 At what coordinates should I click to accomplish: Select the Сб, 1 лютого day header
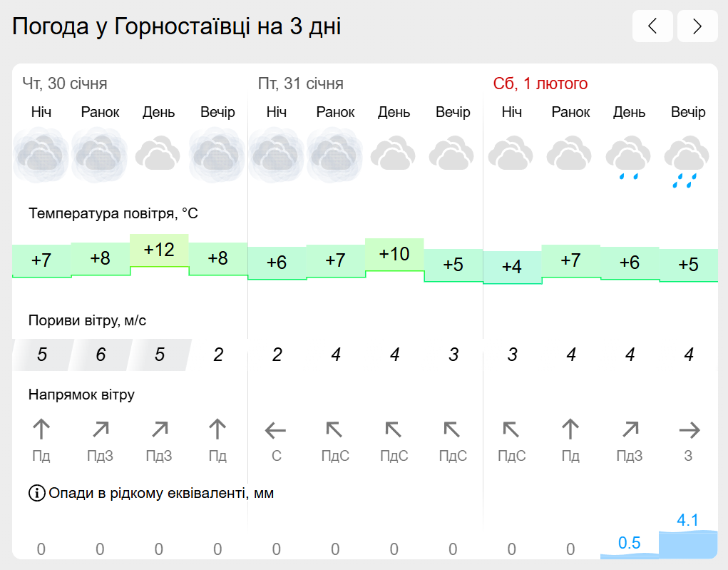(540, 83)
